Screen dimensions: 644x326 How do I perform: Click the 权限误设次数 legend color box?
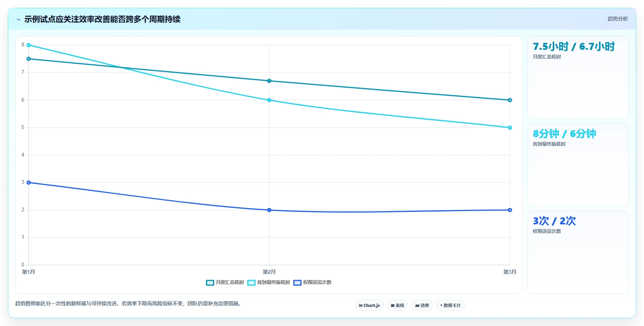297,282
